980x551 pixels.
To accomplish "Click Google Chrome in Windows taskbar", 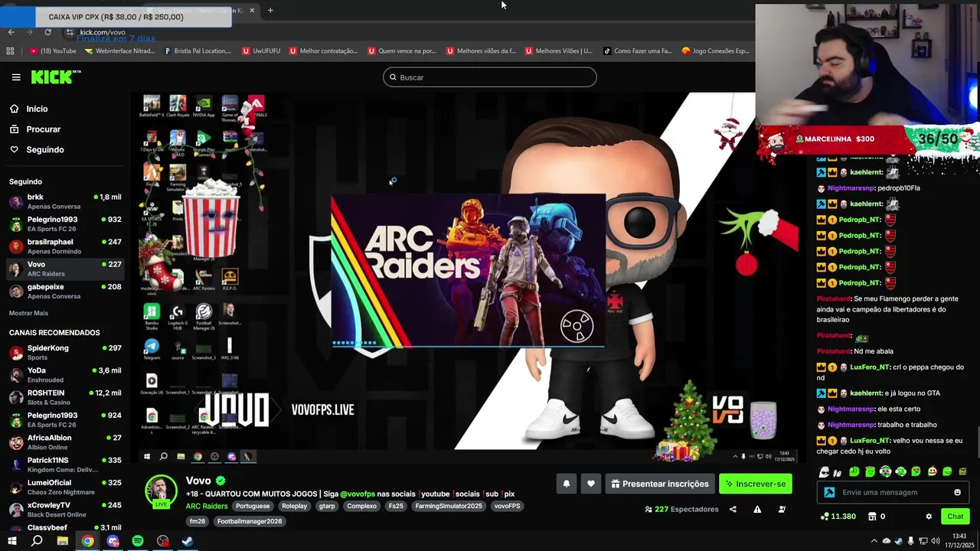I will tap(88, 541).
